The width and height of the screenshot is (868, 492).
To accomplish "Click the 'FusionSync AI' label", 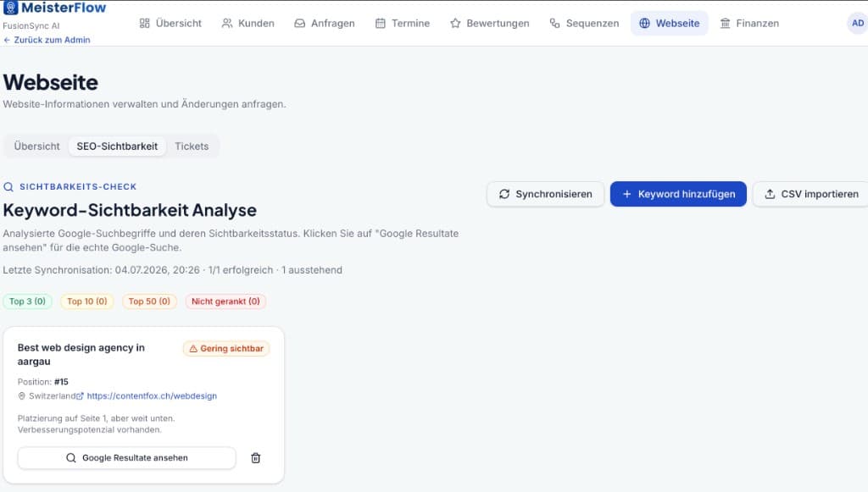I will tap(31, 25).
